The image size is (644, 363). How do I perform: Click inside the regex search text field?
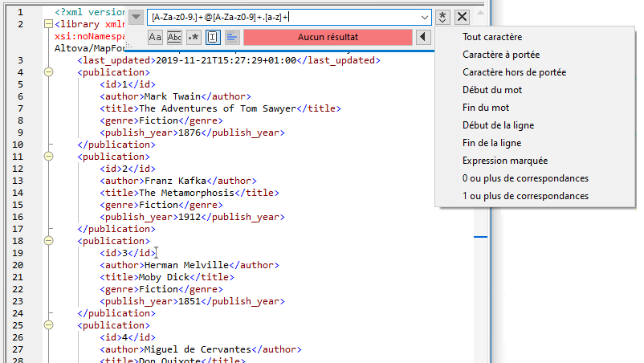coord(281,17)
